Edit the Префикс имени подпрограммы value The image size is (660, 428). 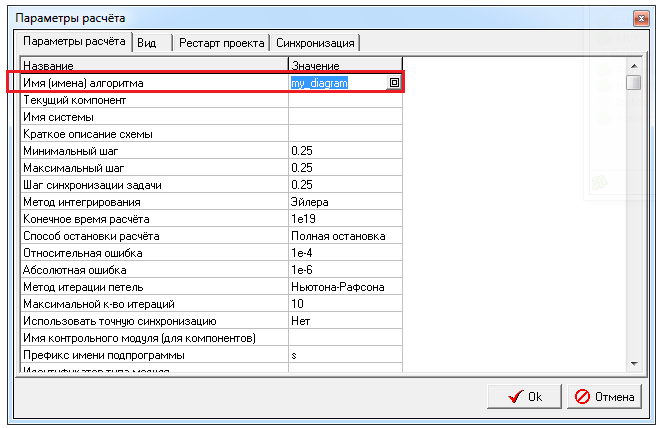click(345, 355)
